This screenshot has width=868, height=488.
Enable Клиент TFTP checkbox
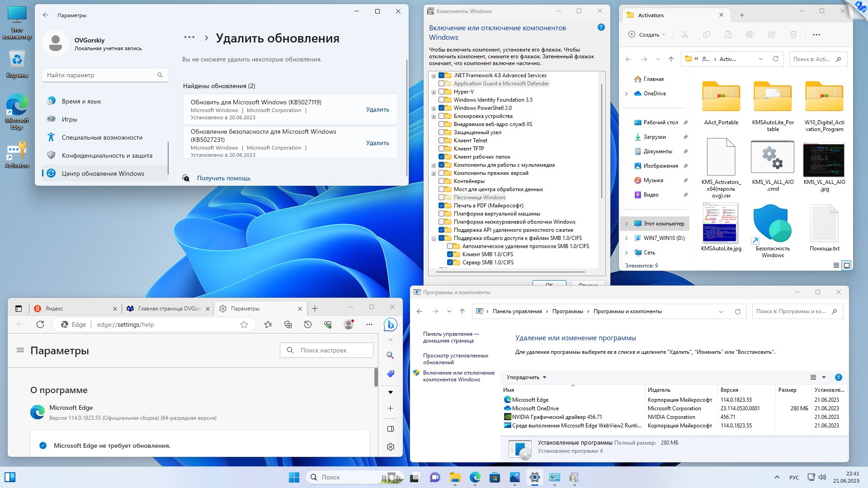[442, 149]
